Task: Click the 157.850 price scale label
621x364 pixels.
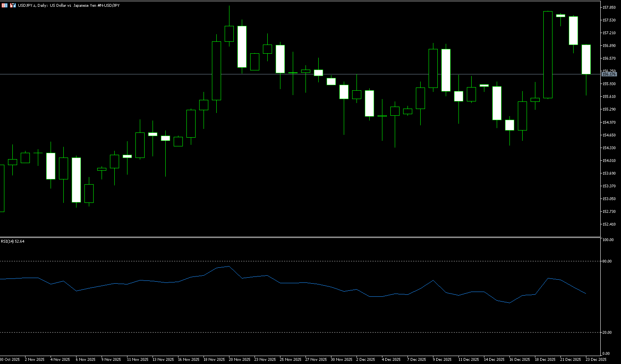Action: (609, 8)
